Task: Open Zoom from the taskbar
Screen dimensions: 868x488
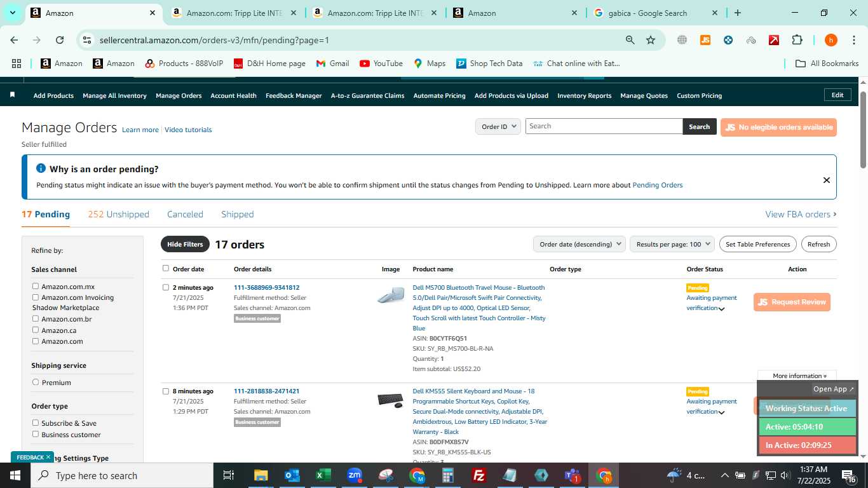Action: pyautogui.click(x=355, y=475)
